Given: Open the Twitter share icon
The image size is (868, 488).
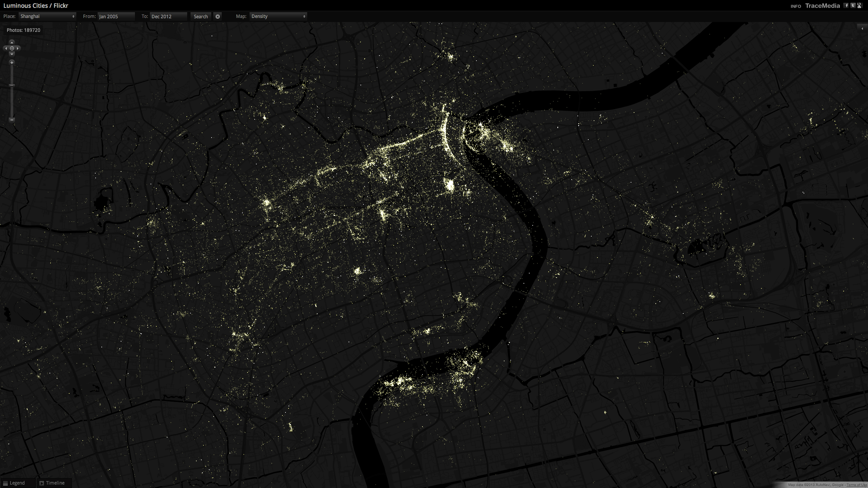Looking at the screenshot, I should click(853, 5).
